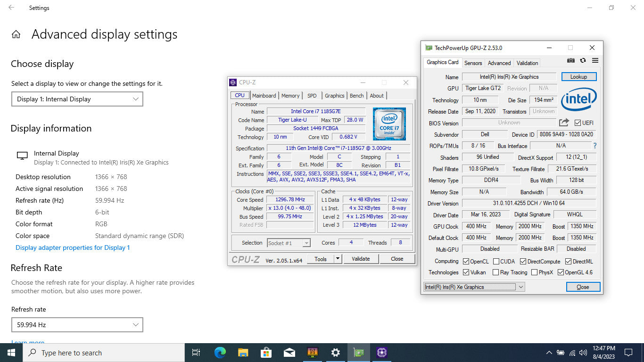Open the GPU selector dropdown in GPU-Z
Screen dimensions: 644x362
(x=474, y=287)
